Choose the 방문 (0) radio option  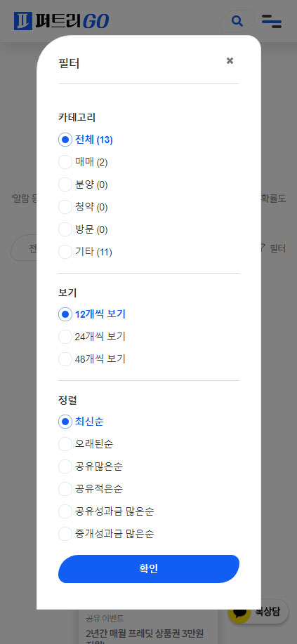(x=83, y=229)
